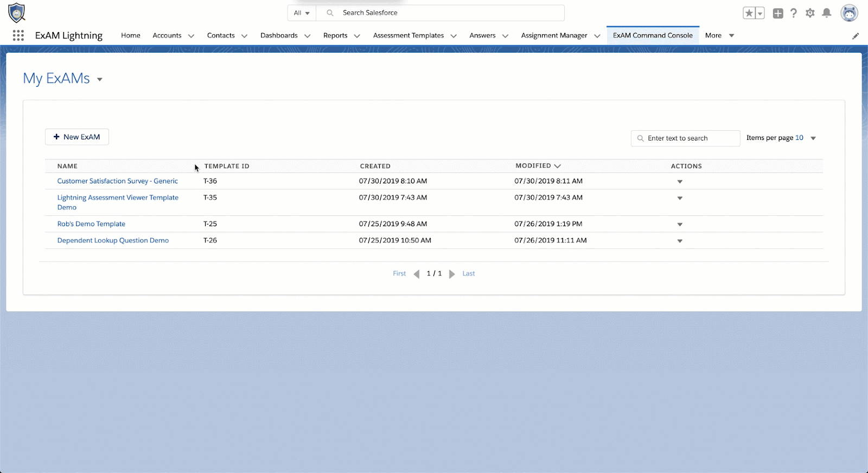This screenshot has width=868, height=473.
Task: Open Lightning Assessment Viewer Template Demo link
Action: (118, 202)
